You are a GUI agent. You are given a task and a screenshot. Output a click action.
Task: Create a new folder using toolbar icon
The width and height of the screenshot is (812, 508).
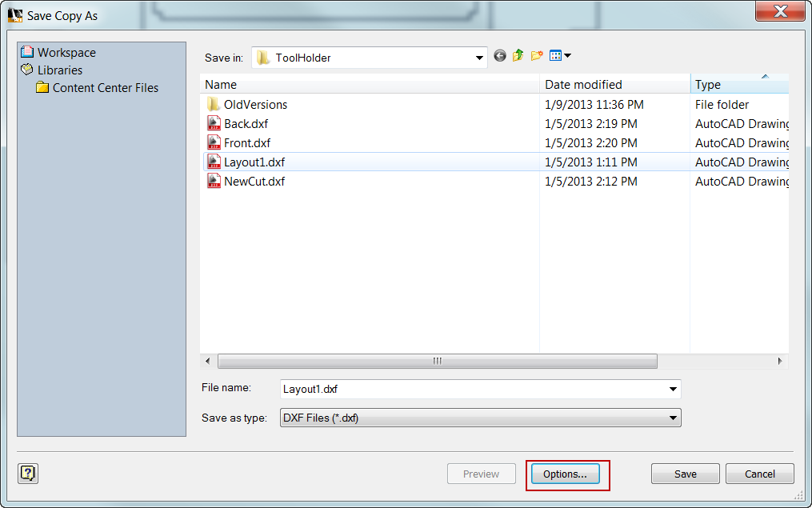pyautogui.click(x=537, y=57)
